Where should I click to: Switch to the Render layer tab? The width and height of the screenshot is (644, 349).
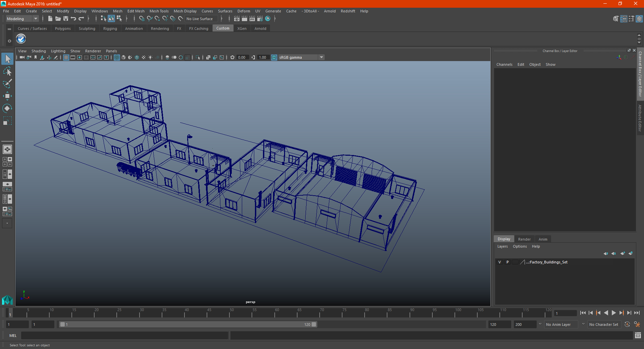click(524, 239)
